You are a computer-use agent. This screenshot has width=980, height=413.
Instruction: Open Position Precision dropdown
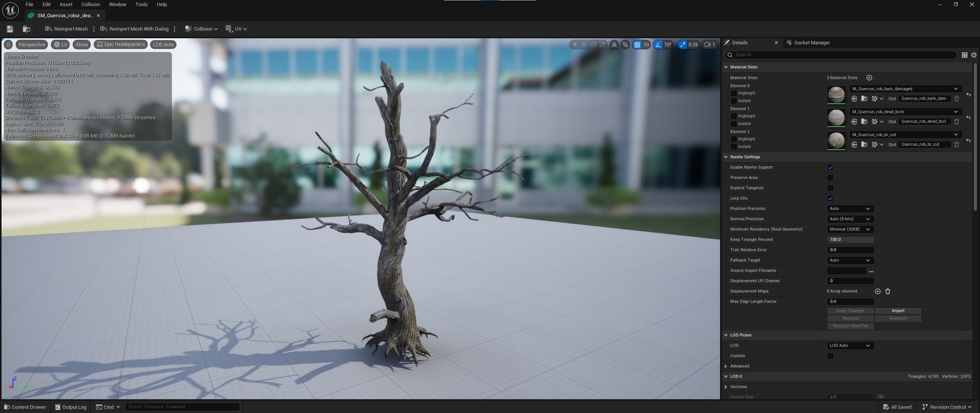(850, 209)
